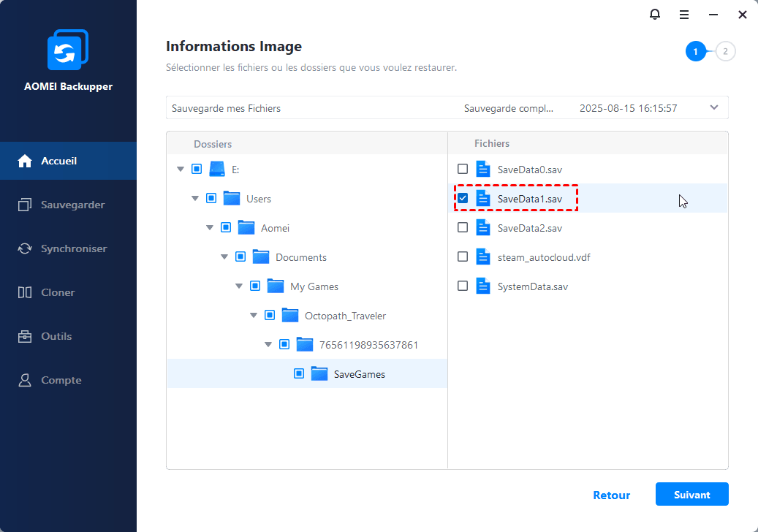Open Sauvegarde mes Fichiers backup selector
758x532 pixels.
(447, 107)
